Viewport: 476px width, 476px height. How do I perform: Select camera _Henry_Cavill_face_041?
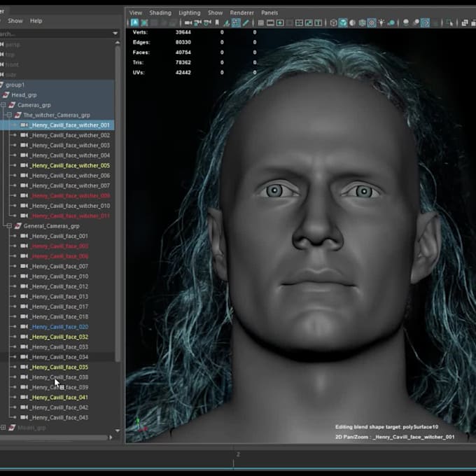(x=59, y=398)
